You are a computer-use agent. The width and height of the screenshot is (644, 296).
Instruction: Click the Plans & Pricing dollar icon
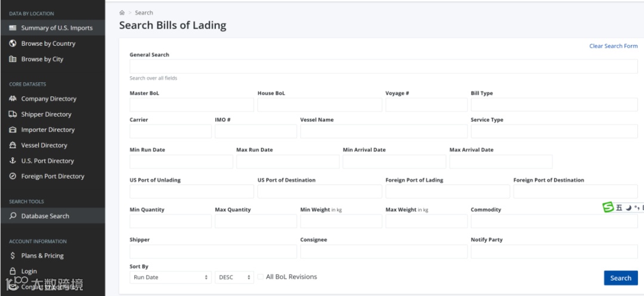tap(13, 256)
